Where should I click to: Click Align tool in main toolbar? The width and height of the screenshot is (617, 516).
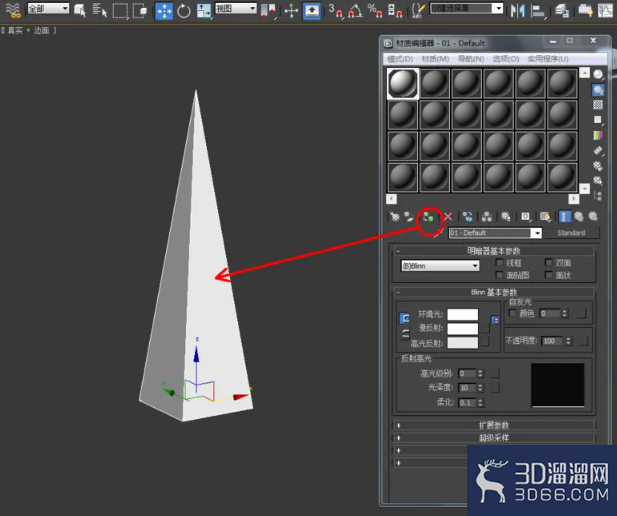[x=538, y=11]
